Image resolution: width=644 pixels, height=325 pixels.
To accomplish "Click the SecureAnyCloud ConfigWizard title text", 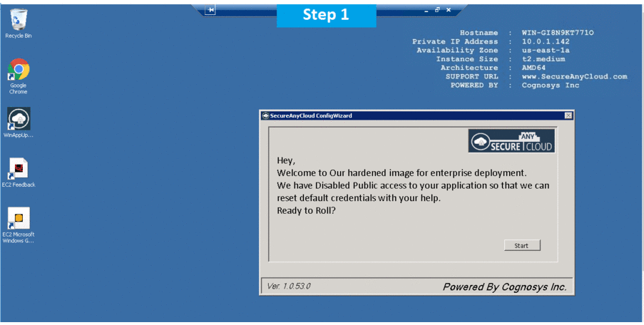I will pos(311,115).
